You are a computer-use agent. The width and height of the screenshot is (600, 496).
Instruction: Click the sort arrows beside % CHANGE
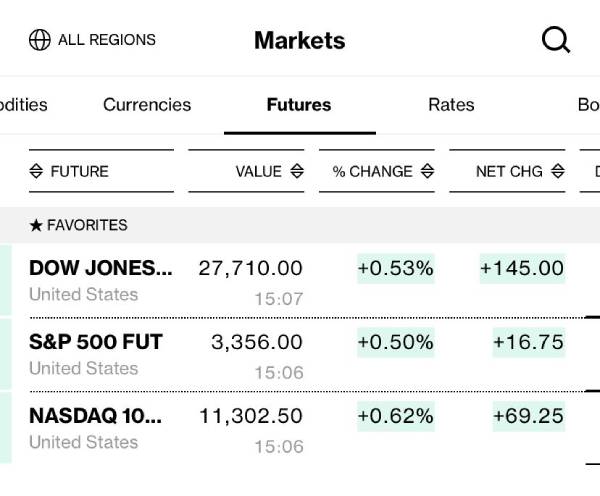[427, 171]
